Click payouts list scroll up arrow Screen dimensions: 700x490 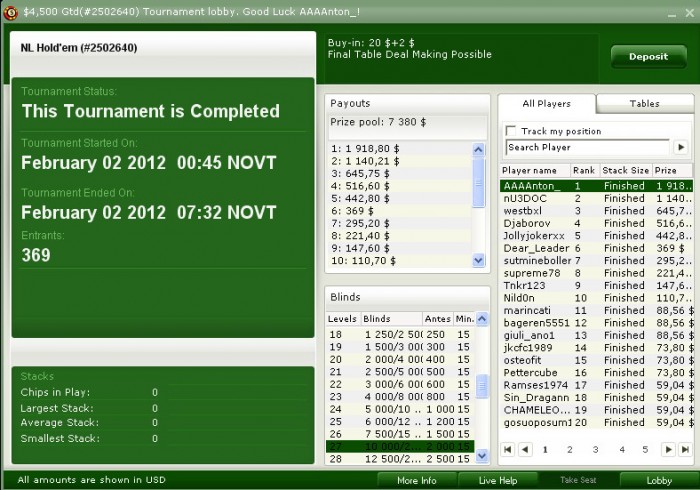coord(478,149)
